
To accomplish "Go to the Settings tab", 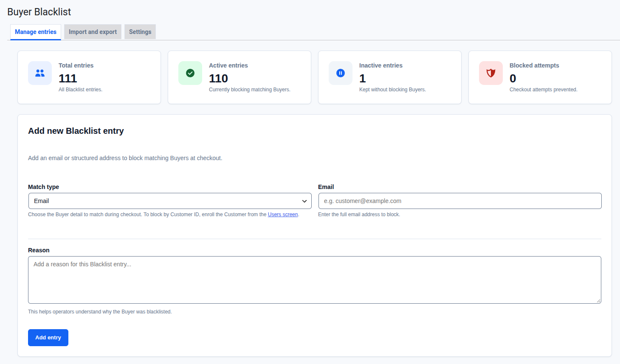I will [x=140, y=32].
